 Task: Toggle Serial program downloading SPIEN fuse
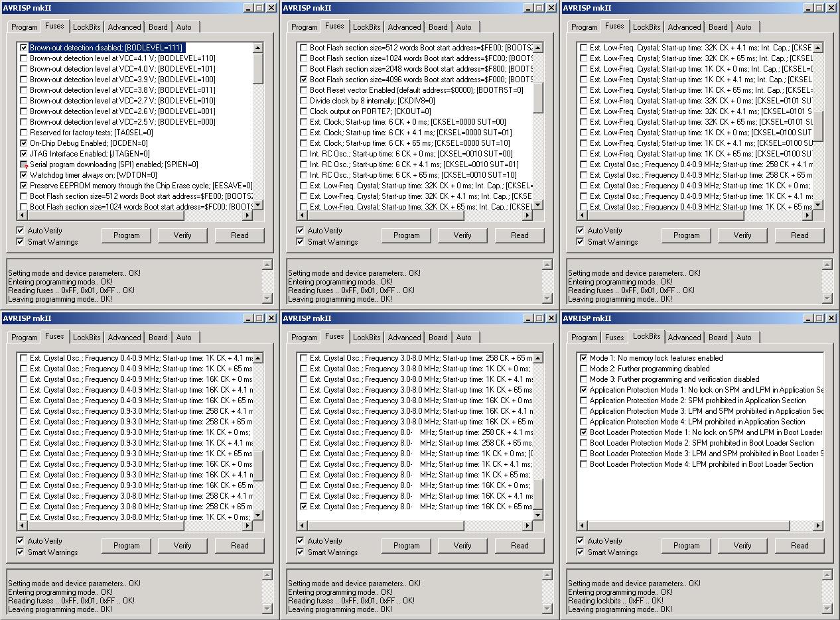(x=24, y=164)
